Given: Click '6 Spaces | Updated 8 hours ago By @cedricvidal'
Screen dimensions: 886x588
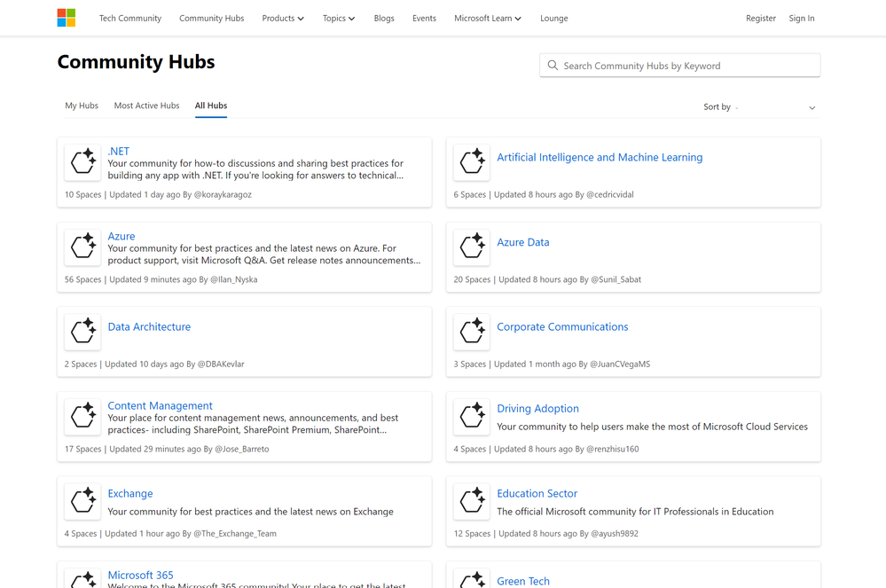Looking at the screenshot, I should [544, 194].
